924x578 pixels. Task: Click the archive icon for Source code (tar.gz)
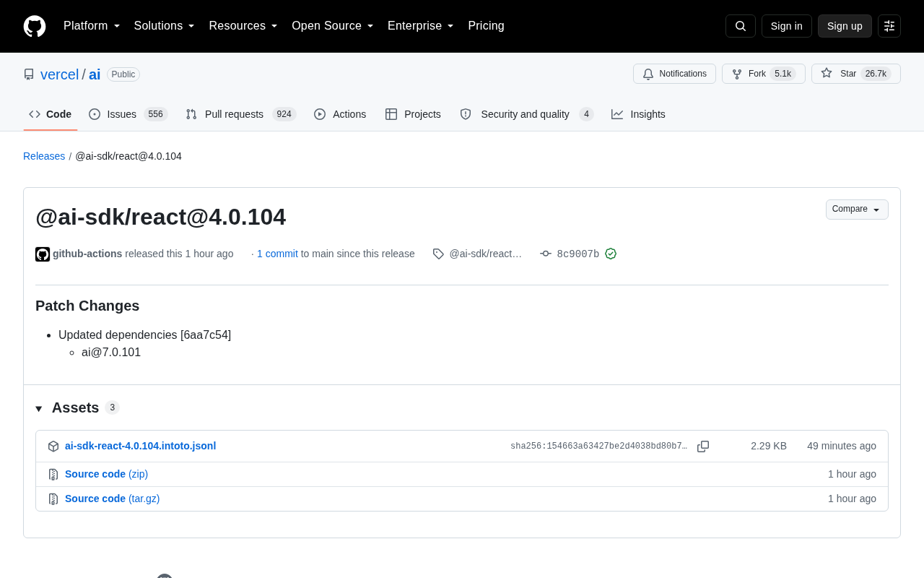pyautogui.click(x=53, y=499)
